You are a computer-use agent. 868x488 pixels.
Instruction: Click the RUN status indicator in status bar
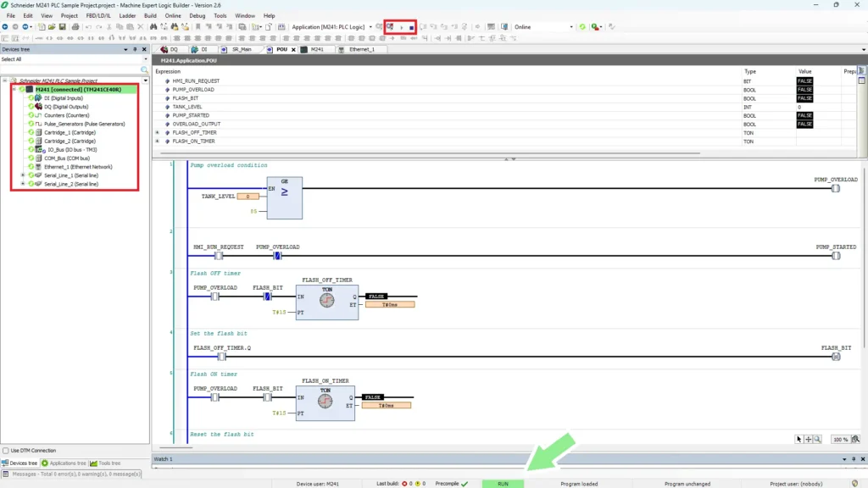pos(503,484)
